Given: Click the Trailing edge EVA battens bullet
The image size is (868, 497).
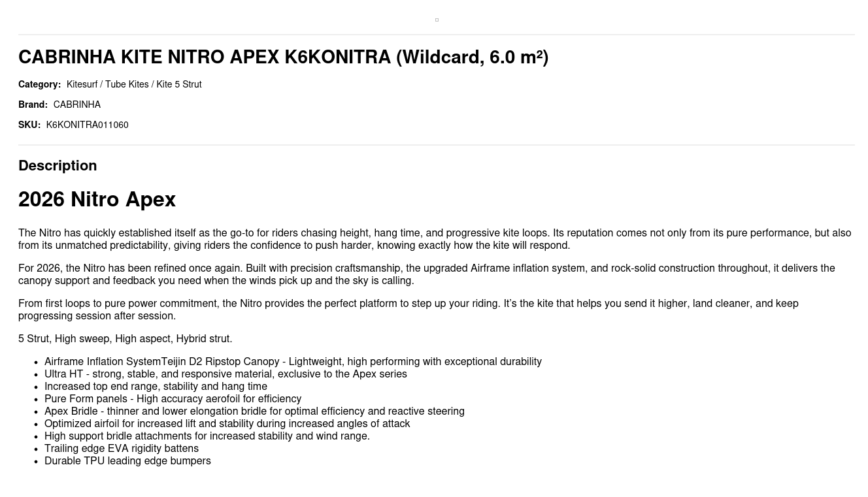Looking at the screenshot, I should (122, 449).
